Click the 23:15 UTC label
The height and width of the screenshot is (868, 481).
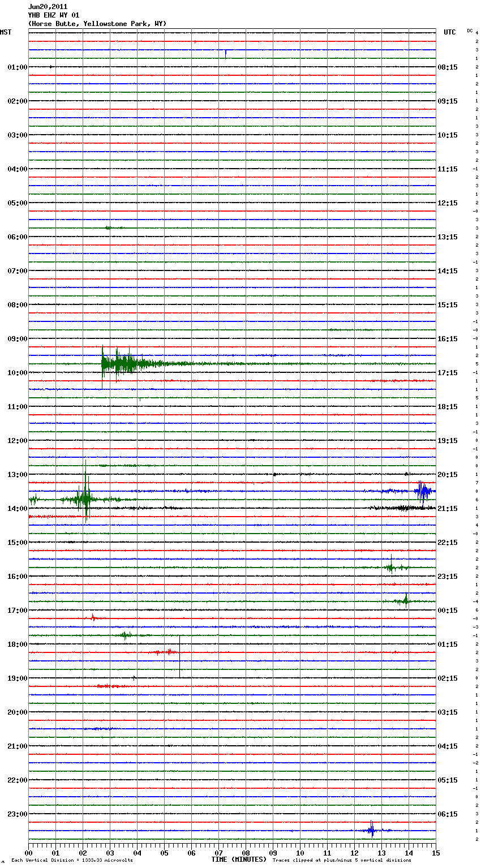448,577
